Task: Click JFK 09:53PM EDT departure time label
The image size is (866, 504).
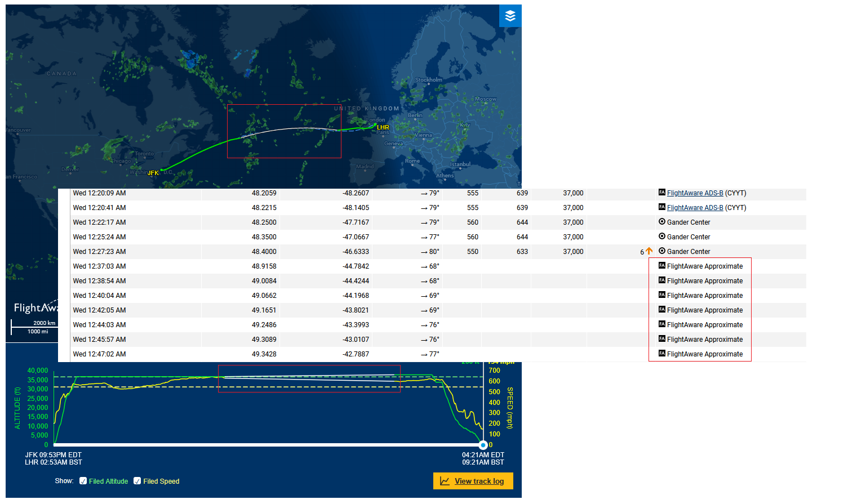Action: [x=54, y=455]
